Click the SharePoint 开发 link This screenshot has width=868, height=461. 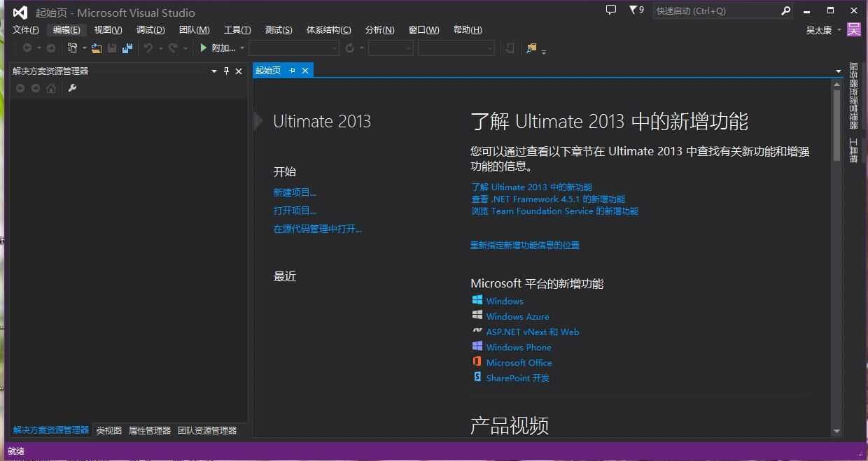[x=517, y=378]
